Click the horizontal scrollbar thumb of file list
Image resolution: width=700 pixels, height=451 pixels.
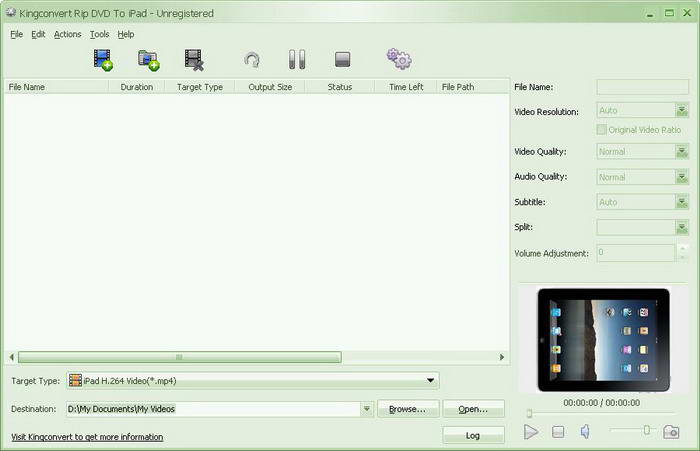(x=179, y=357)
